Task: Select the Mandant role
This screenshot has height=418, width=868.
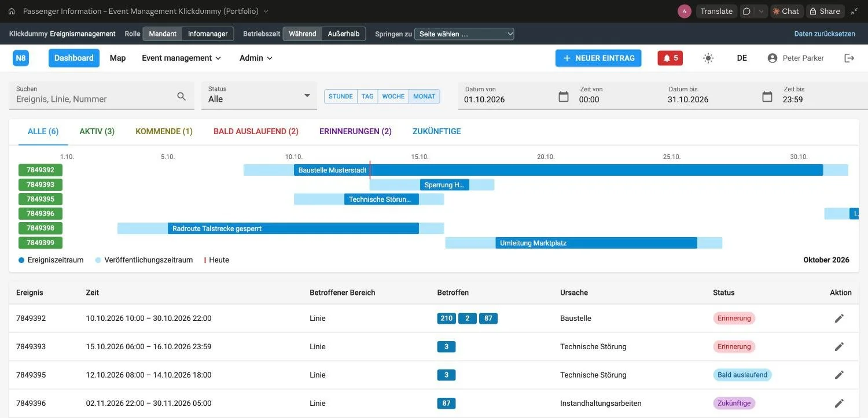Action: (x=163, y=34)
